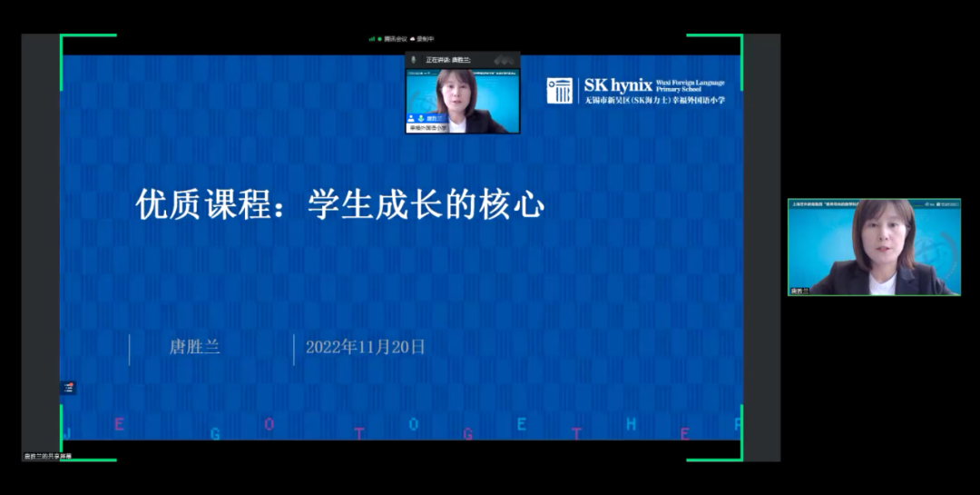Click the date 2022年11月20日 on slide

pyautogui.click(x=365, y=347)
